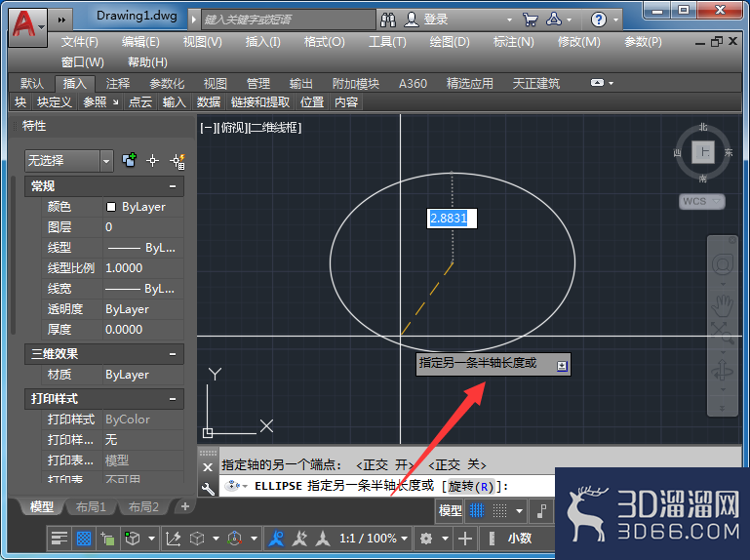Click the [-][俯视][二维线框] viewport label

click(251, 128)
